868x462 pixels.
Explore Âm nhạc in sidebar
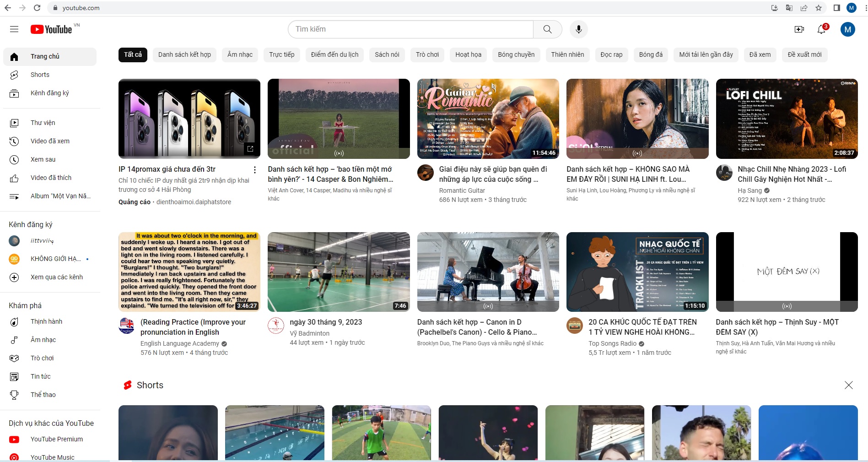point(50,340)
